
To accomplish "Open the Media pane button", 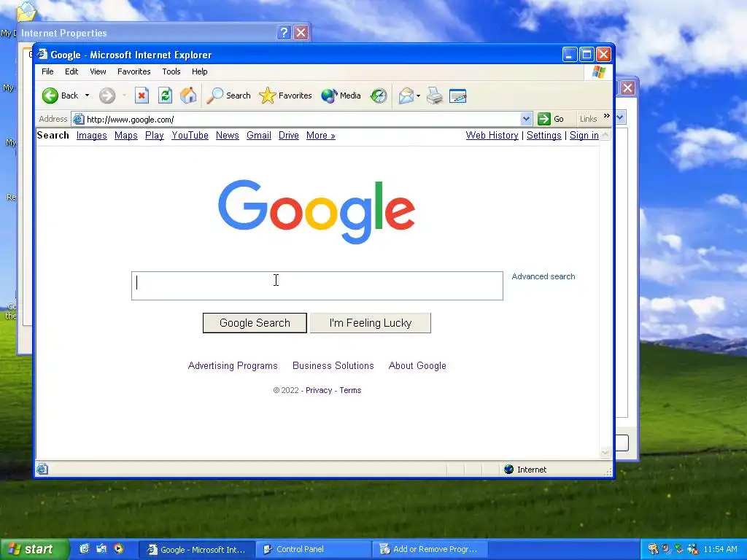I will point(341,96).
